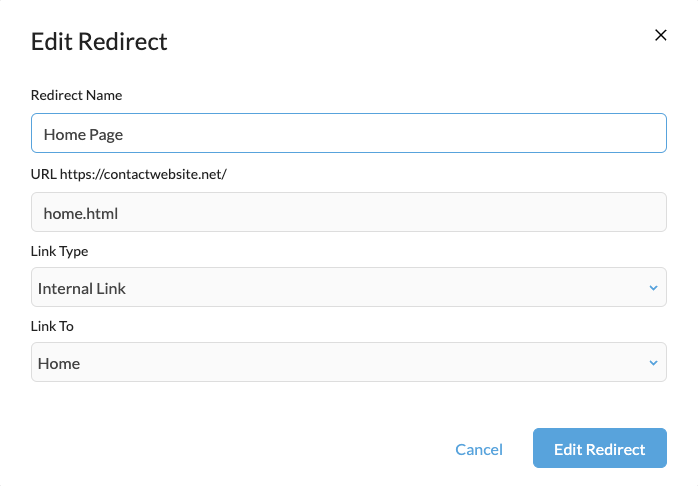Click the Home value in Link To
Image resolution: width=698 pixels, height=486 pixels.
[59, 363]
